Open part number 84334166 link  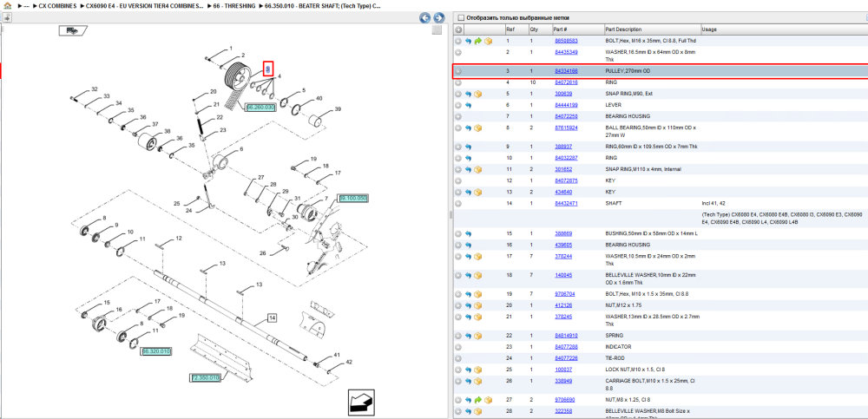pyautogui.click(x=566, y=71)
